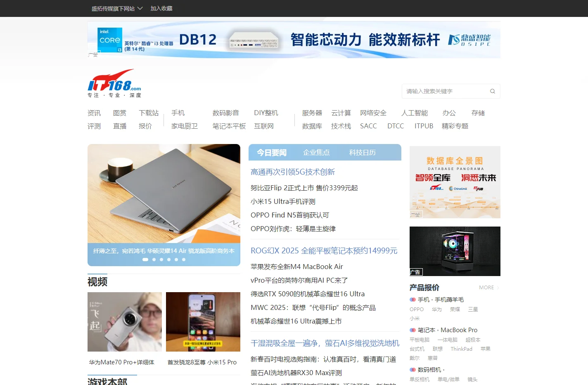Open the ITPUB link
The image size is (588, 385).
(x=424, y=126)
